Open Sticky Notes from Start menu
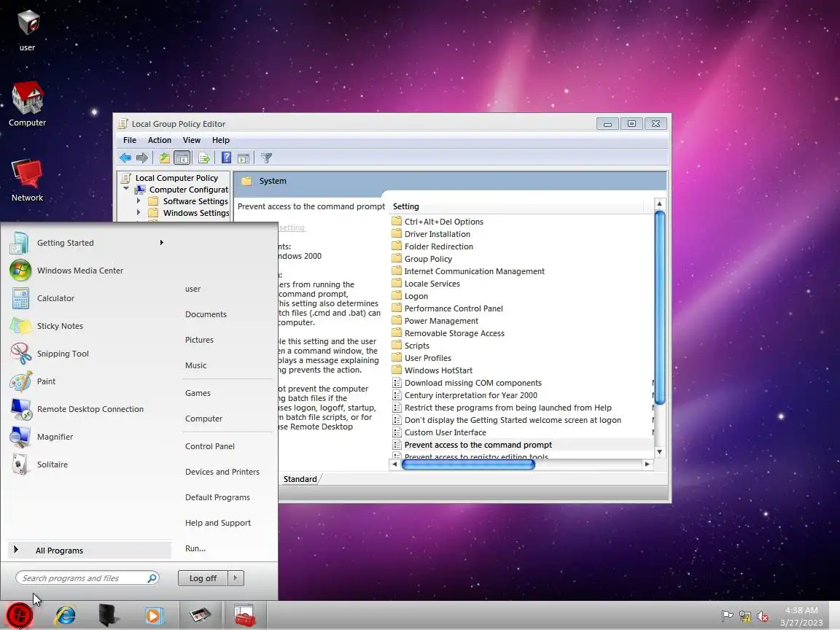Screen dimensions: 840x630 coord(60,326)
